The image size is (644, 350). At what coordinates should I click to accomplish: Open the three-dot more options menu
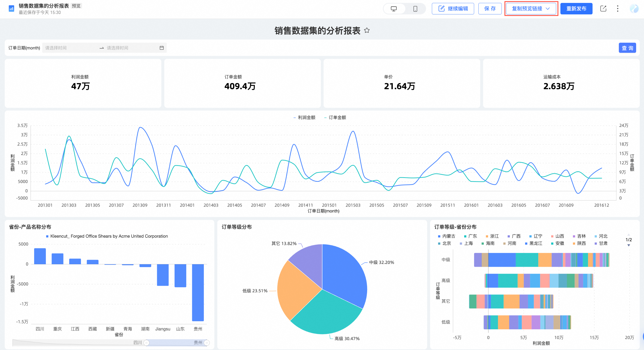pyautogui.click(x=617, y=9)
